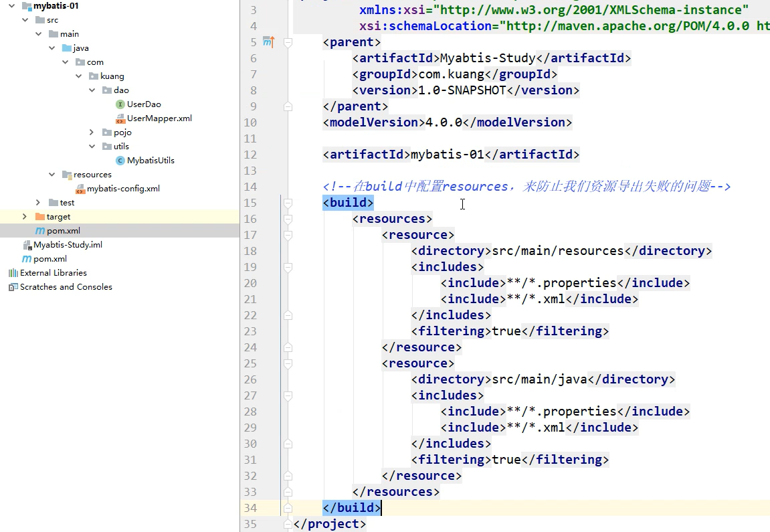Click the main folder icon
This screenshot has width=770, height=532.
pyautogui.click(x=54, y=34)
